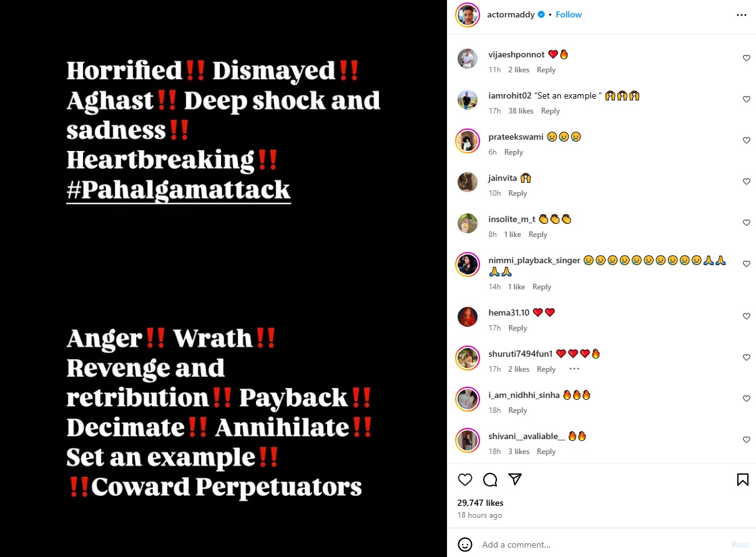Viewport: 756px width, 557px height.
Task: Follow actormaddy
Action: coord(569,14)
